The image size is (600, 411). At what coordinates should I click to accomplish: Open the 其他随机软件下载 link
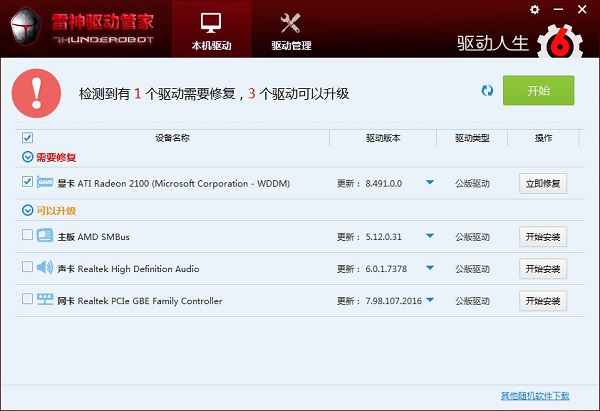(535, 396)
